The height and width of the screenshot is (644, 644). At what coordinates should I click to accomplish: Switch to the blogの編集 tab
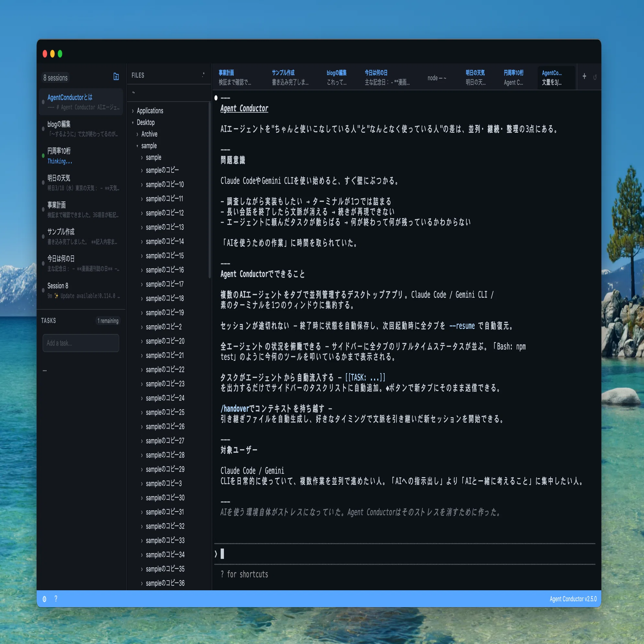click(x=337, y=77)
